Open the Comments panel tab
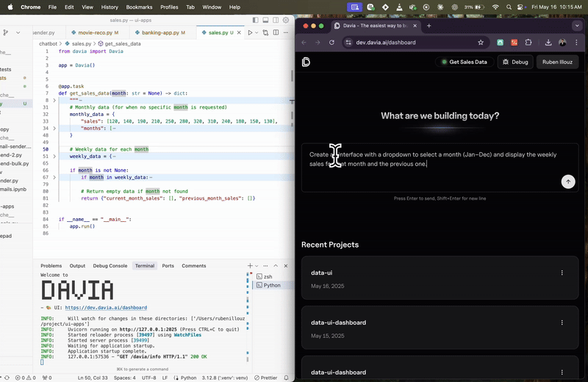This screenshot has height=382, width=588. pyautogui.click(x=194, y=266)
